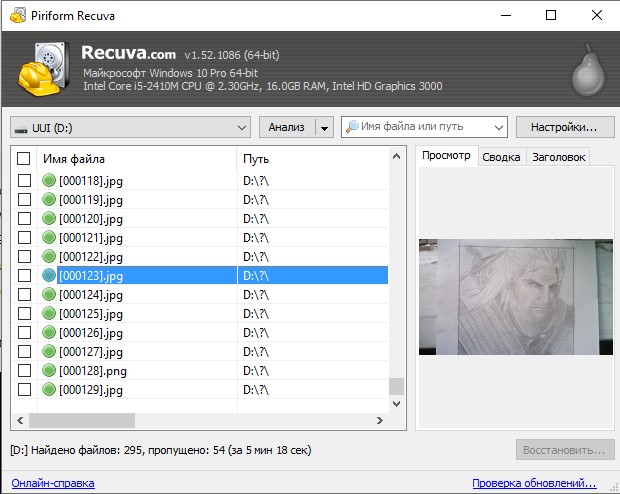
Task: Open Настройки... options
Action: 565,127
